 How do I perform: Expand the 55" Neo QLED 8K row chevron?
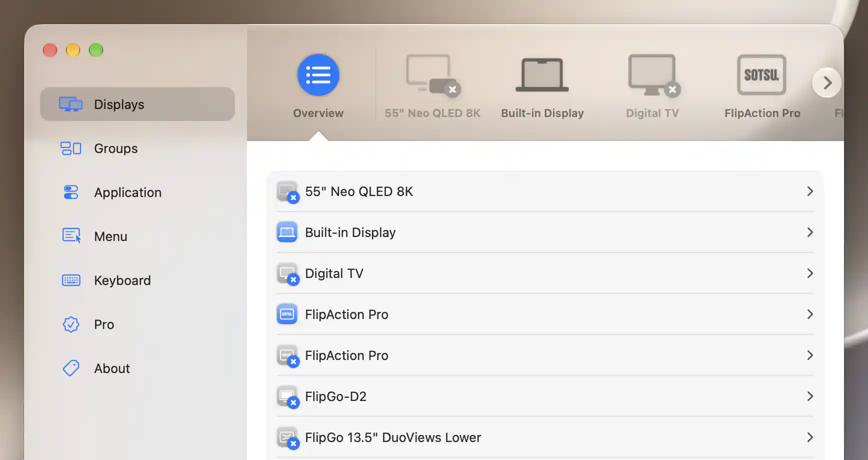[x=810, y=191]
